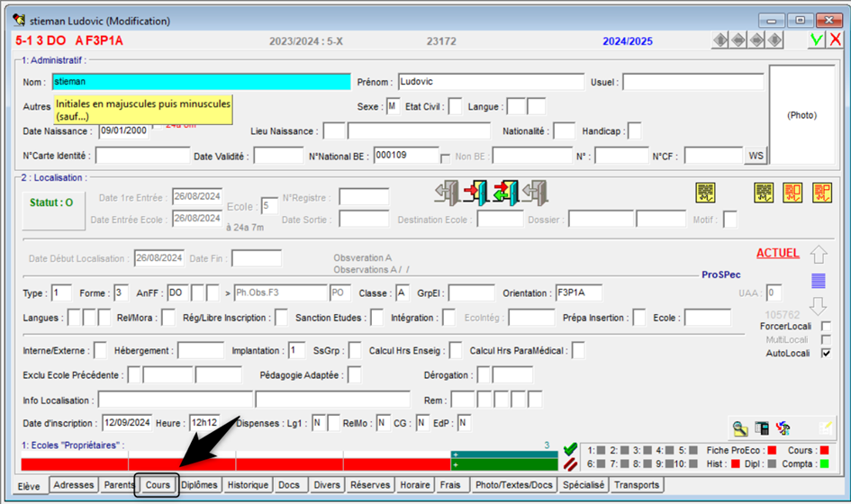Click the door icon with red and green arrows

(505, 192)
